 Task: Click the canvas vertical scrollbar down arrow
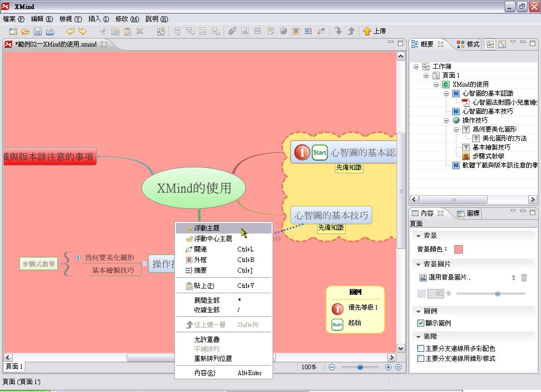[x=400, y=349]
